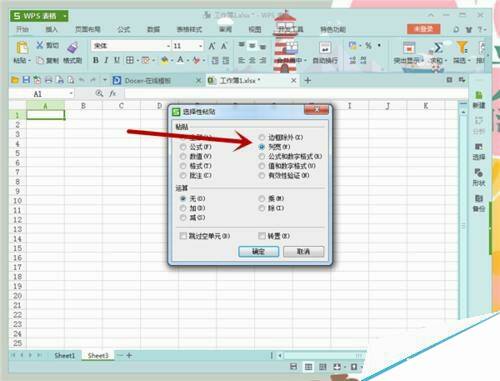
Task: Click the percent style icon
Action: point(368,46)
